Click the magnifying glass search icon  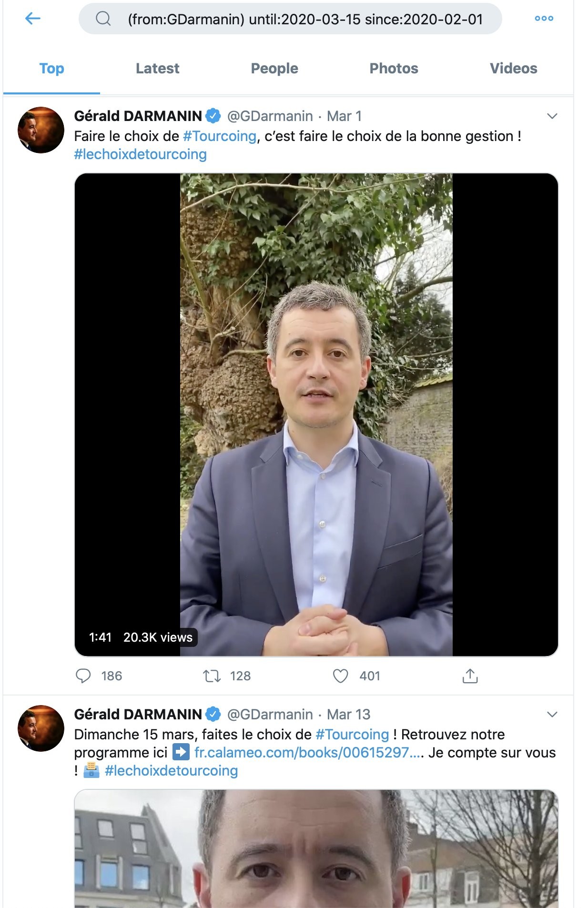103,19
